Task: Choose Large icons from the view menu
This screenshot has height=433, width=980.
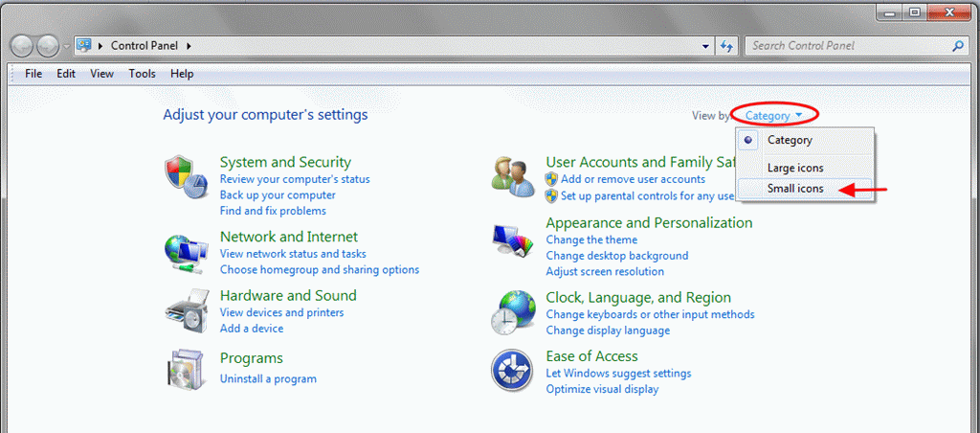Action: point(805,168)
